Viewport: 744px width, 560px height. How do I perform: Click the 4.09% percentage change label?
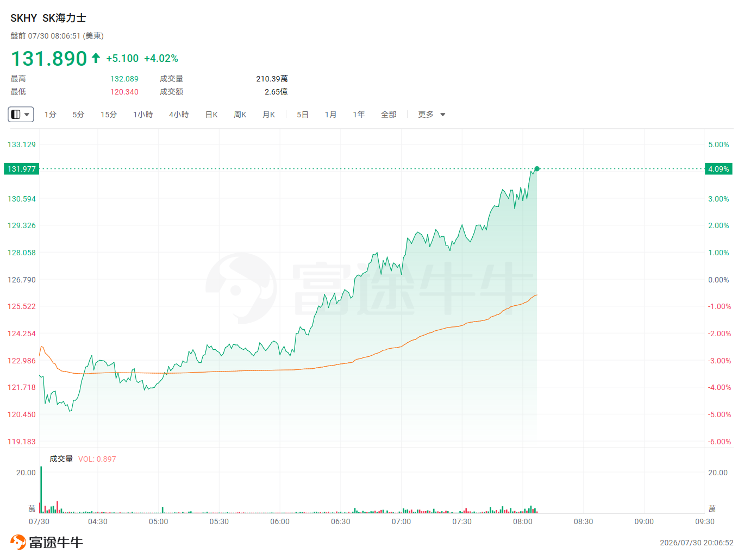point(718,169)
